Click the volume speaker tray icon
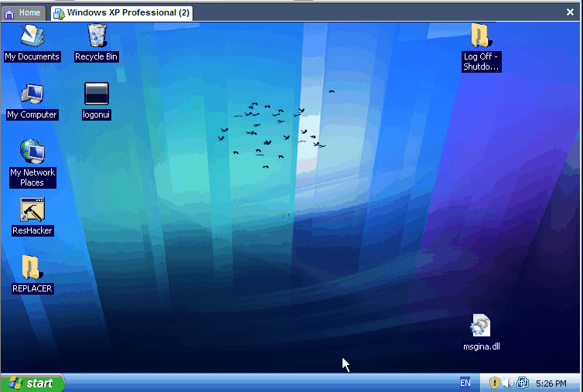Screen dimensions: 583x392 (x=507, y=383)
